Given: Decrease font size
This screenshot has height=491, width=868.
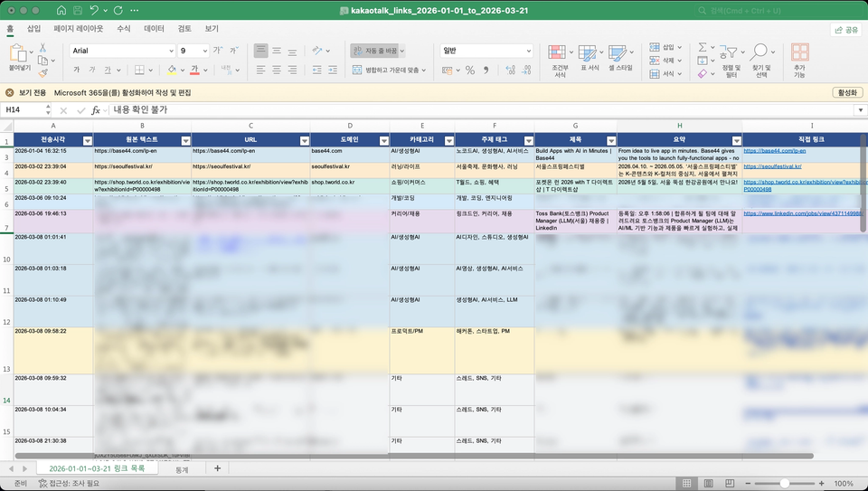Looking at the screenshot, I should pyautogui.click(x=234, y=51).
